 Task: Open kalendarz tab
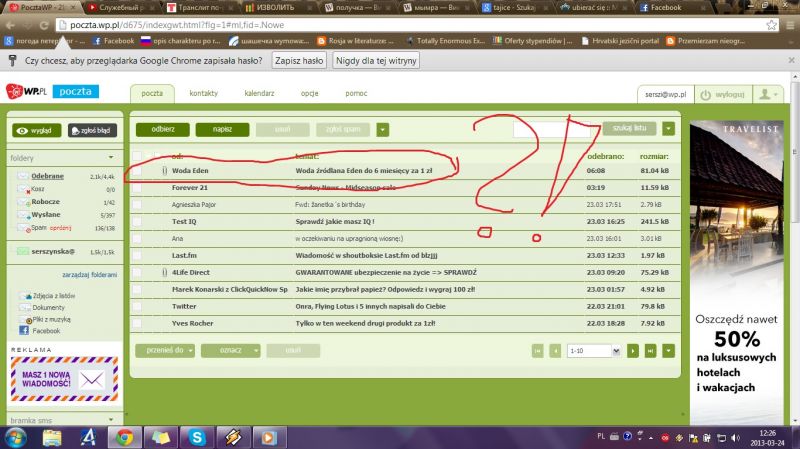pyautogui.click(x=259, y=93)
